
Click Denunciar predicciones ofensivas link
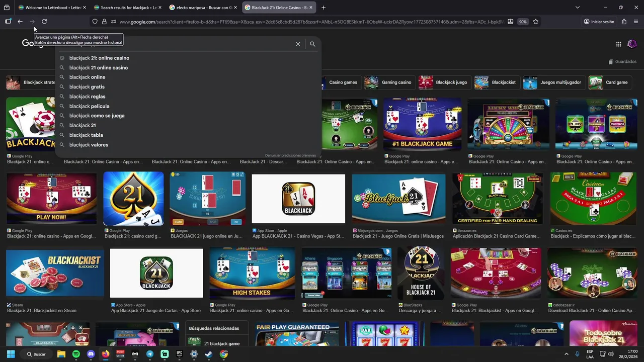tap(290, 155)
